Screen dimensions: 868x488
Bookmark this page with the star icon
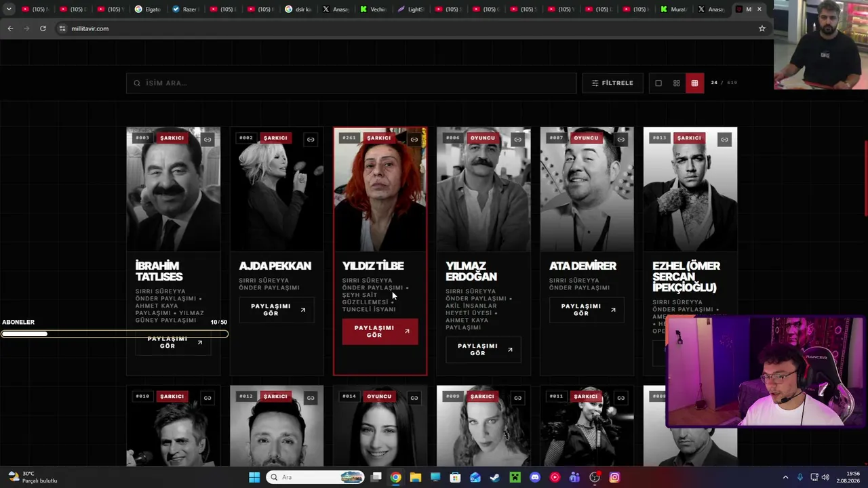pyautogui.click(x=762, y=28)
